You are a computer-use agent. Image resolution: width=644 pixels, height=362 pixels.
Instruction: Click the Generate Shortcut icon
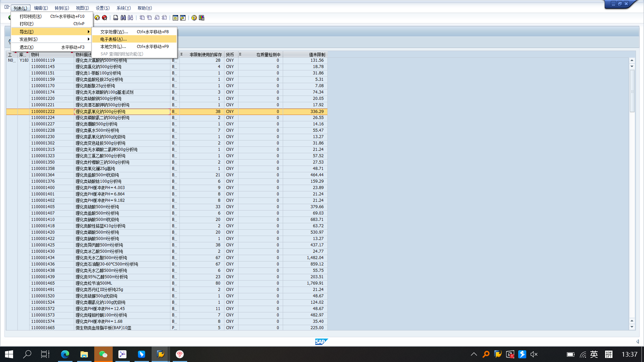tap(183, 18)
